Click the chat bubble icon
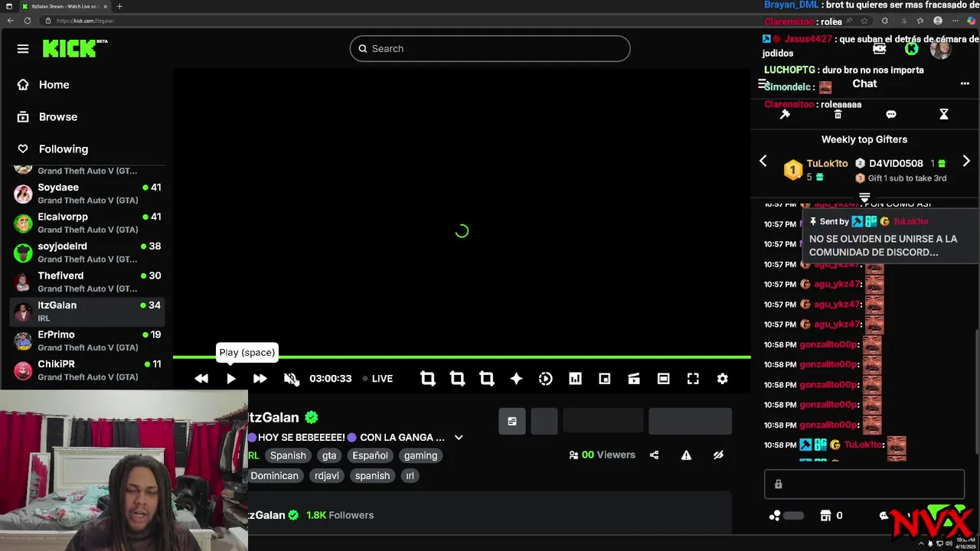 tap(891, 114)
